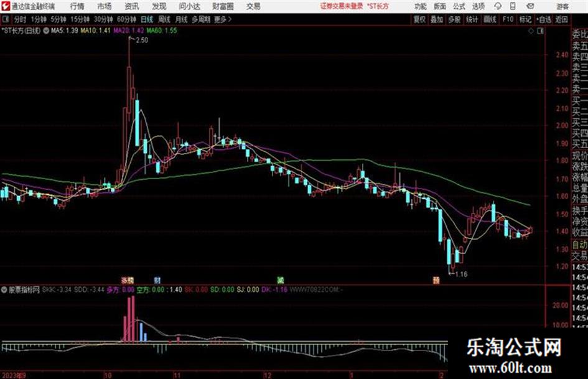Open the 问小达 menu
The image size is (588, 379).
189,6
